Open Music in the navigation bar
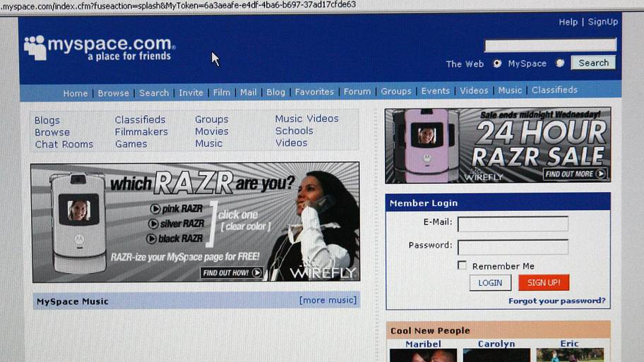The height and width of the screenshot is (362, 644). [x=510, y=90]
